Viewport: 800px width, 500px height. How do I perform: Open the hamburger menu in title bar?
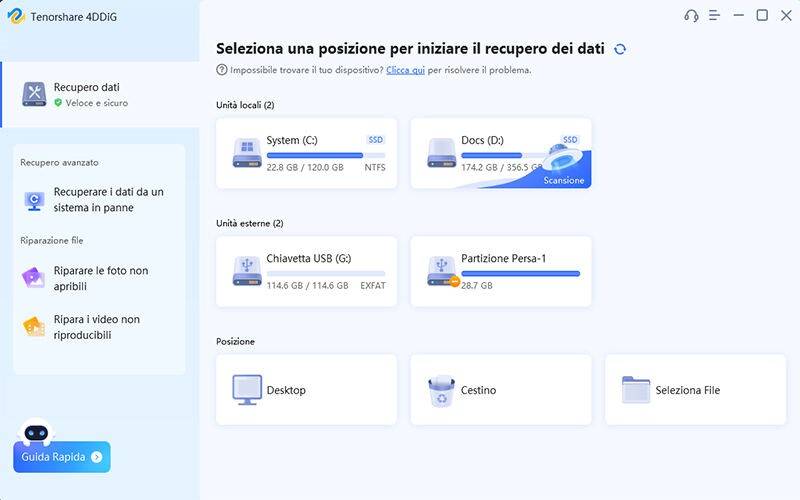(714, 15)
